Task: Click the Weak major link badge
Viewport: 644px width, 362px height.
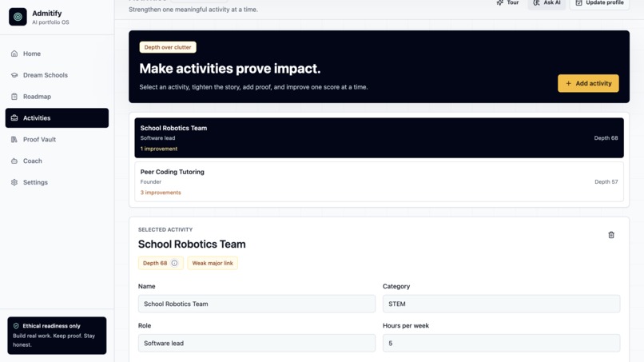Action: (213, 263)
